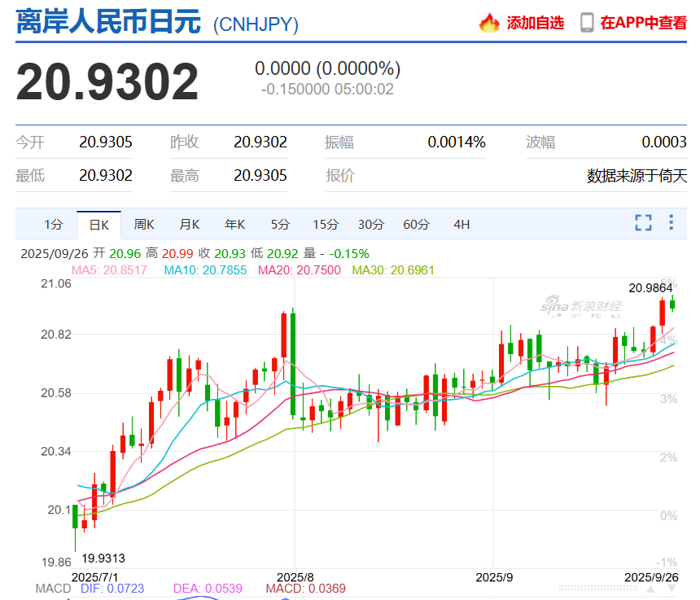Select the 4H interval tab
The width and height of the screenshot is (700, 600).
pyautogui.click(x=462, y=225)
